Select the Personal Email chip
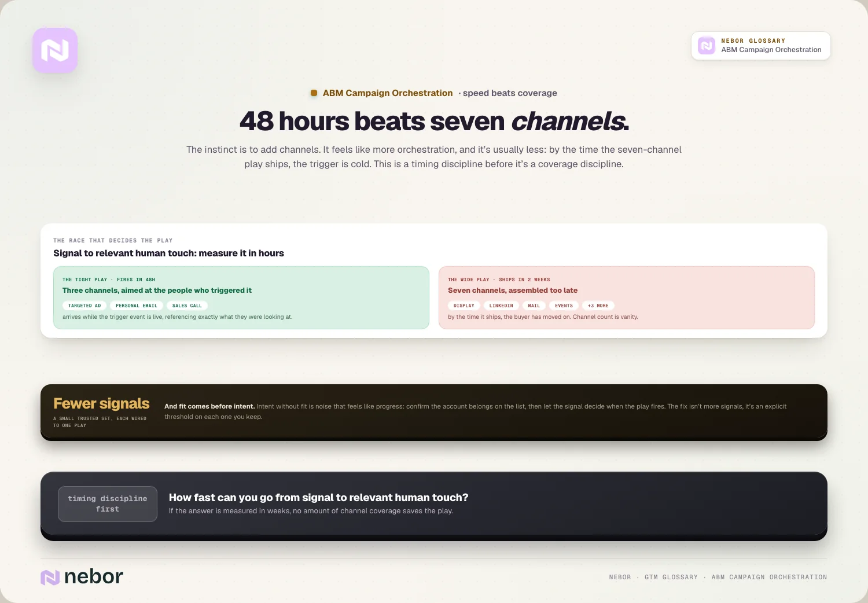868x603 pixels. [x=137, y=306]
